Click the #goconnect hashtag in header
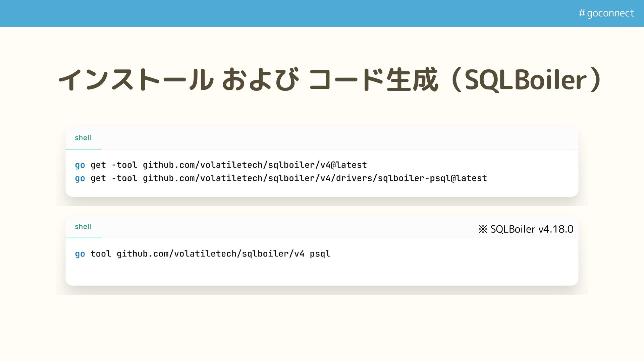 [x=606, y=13]
